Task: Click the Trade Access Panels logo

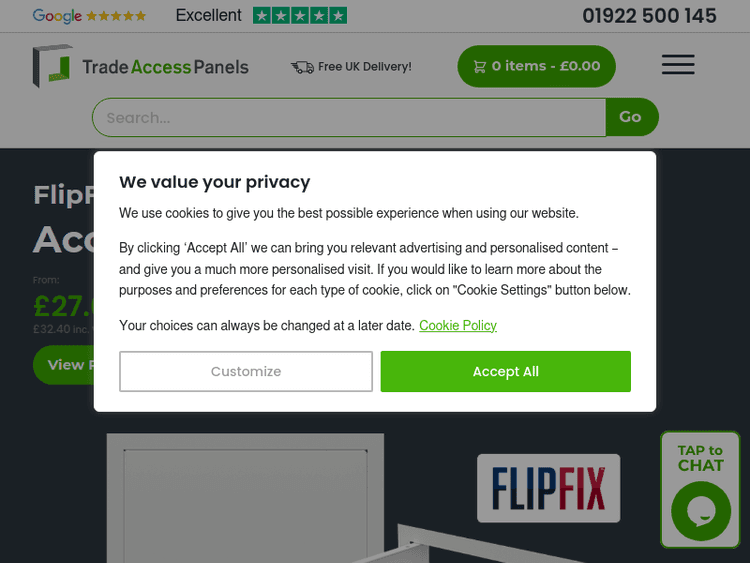Action: (141, 66)
